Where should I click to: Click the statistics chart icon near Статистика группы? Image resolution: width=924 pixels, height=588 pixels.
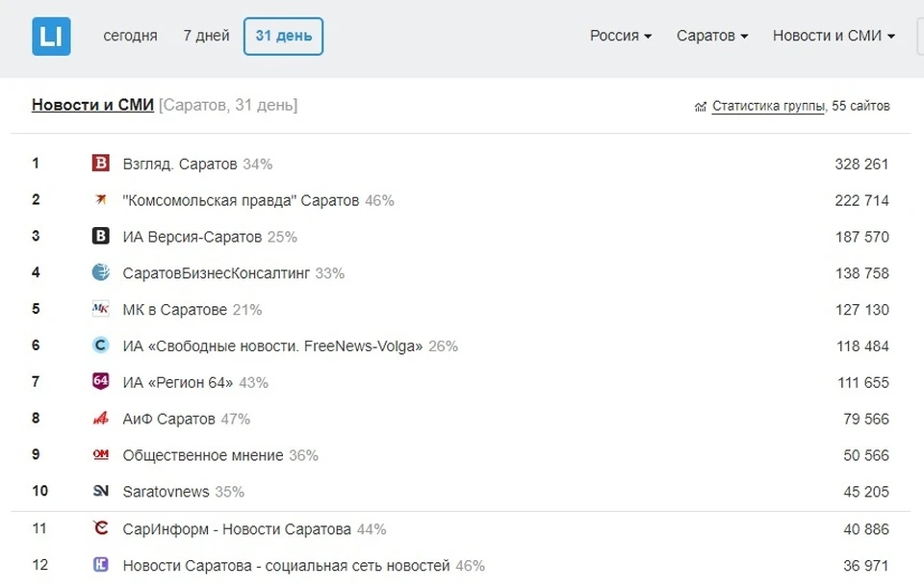[700, 107]
